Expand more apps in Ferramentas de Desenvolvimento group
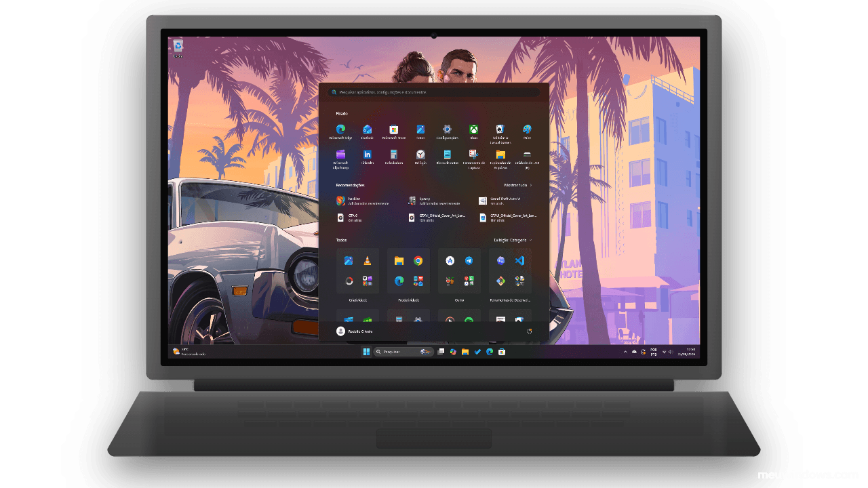Screen dimensions: 868x488 pos(520,280)
